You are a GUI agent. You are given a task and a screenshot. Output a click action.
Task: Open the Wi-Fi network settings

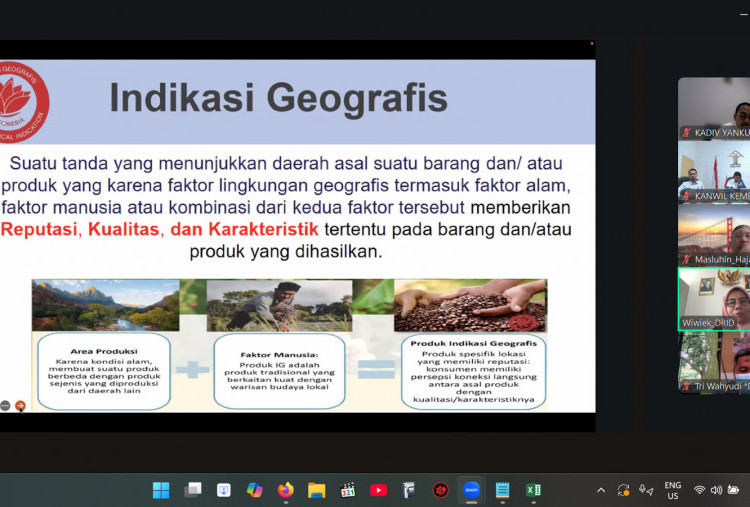click(699, 490)
